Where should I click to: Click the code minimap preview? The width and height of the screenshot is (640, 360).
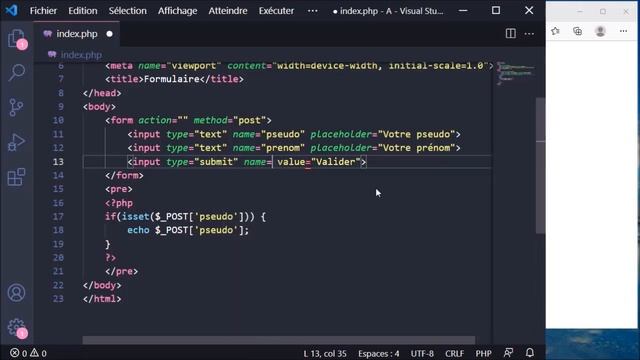tap(516, 73)
